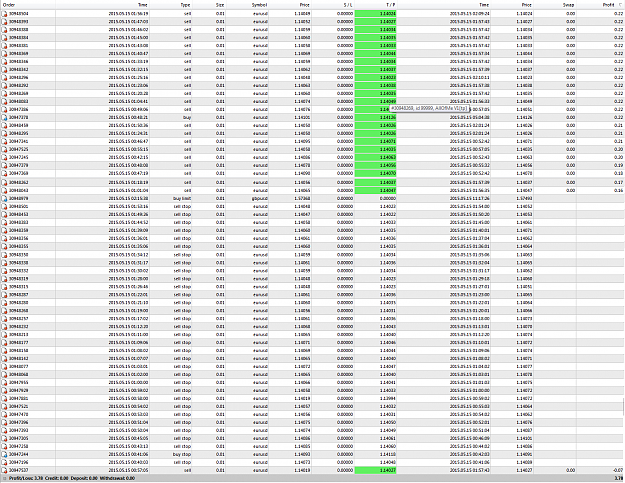Screen dimensions: 625x483
Task: Click the close time 2015.05.15 02:09:24
Action: [x=470, y=14]
